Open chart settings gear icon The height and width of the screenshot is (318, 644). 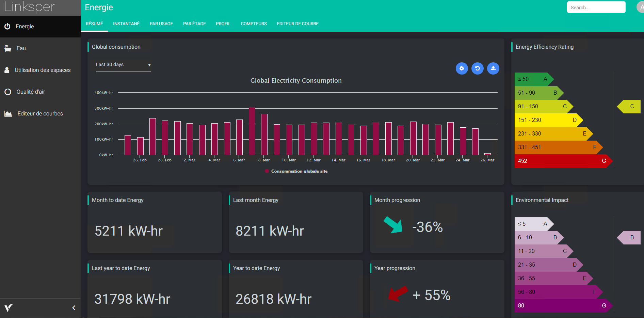[462, 68]
